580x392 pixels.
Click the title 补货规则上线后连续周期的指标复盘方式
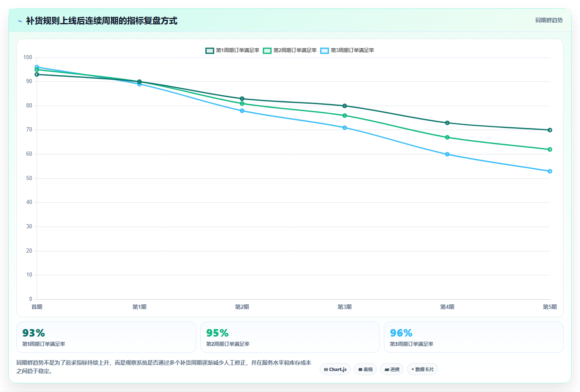pos(102,21)
